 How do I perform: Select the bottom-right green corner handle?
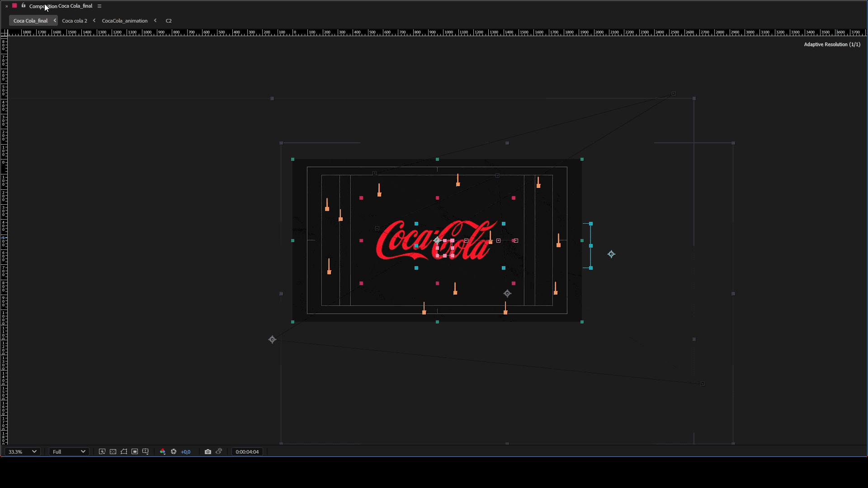click(x=582, y=322)
